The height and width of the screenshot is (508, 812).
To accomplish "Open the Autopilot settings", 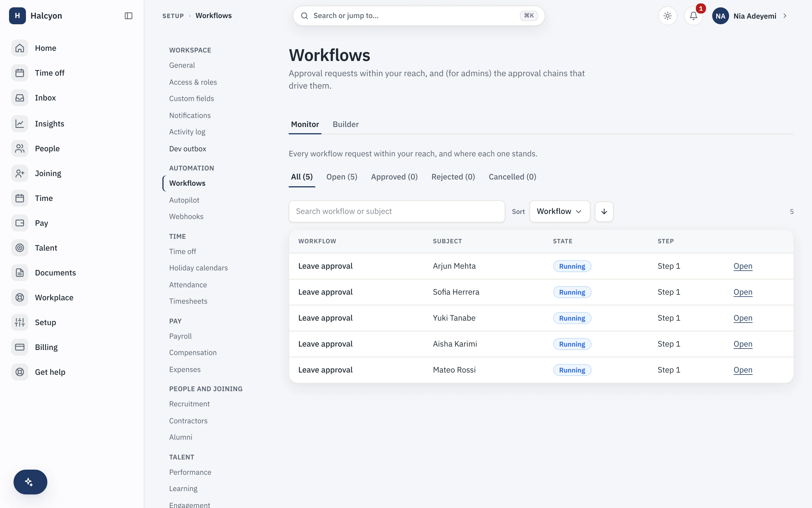I will (184, 200).
